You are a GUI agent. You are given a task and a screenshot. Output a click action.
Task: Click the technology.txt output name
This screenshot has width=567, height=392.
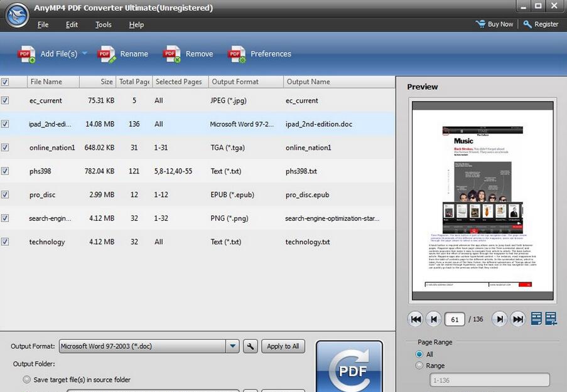pos(308,241)
